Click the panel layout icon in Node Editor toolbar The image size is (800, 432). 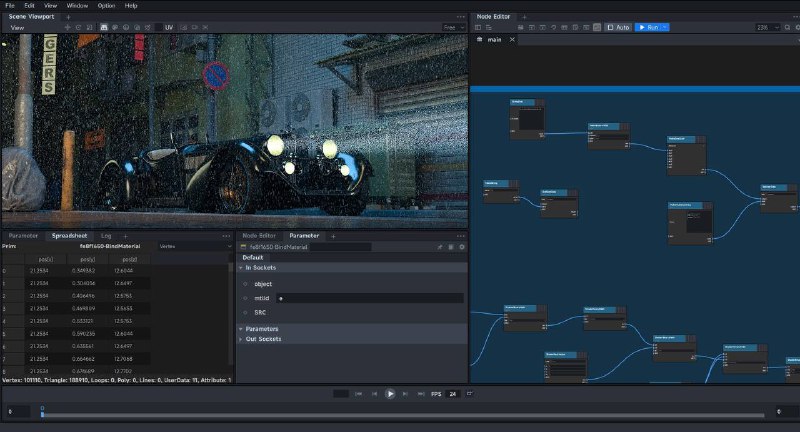pyautogui.click(x=478, y=27)
